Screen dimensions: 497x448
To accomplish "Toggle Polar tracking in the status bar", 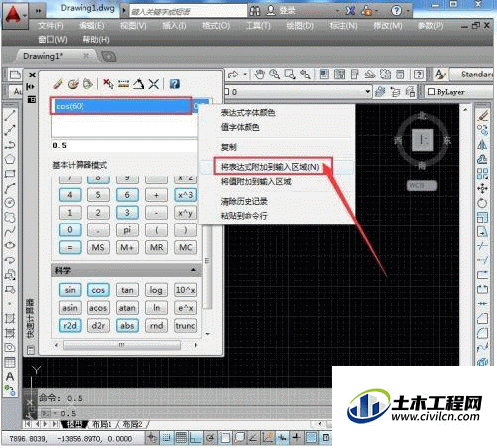I will click(x=210, y=438).
